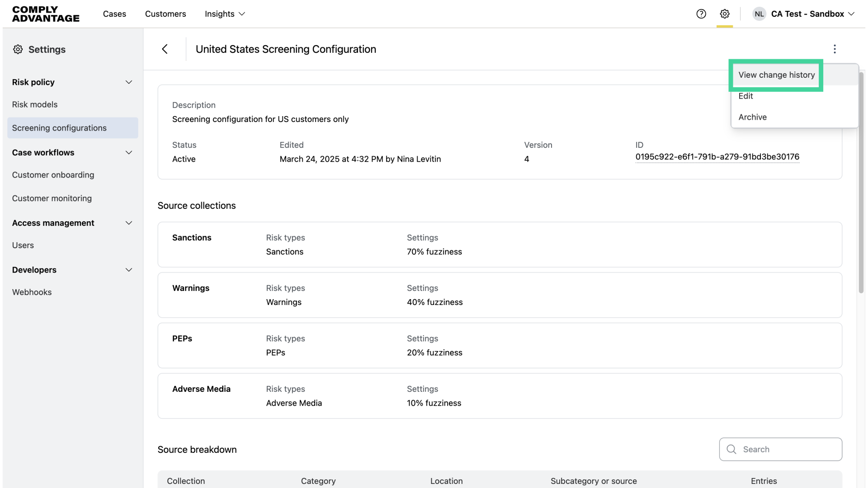Click the ComplyAdvantage logo
Viewport: 868px width, 488px height.
(46, 14)
